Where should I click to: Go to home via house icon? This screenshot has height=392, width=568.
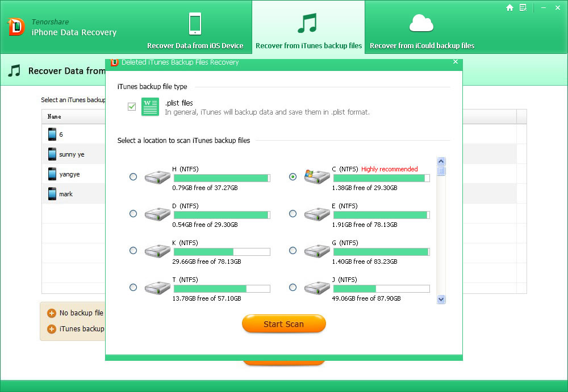pyautogui.click(x=509, y=7)
